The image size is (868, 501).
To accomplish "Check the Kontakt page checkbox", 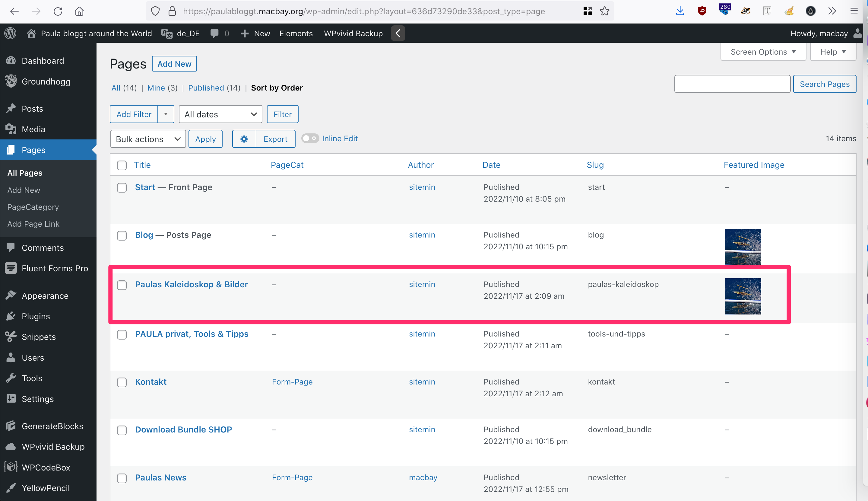I will click(122, 382).
